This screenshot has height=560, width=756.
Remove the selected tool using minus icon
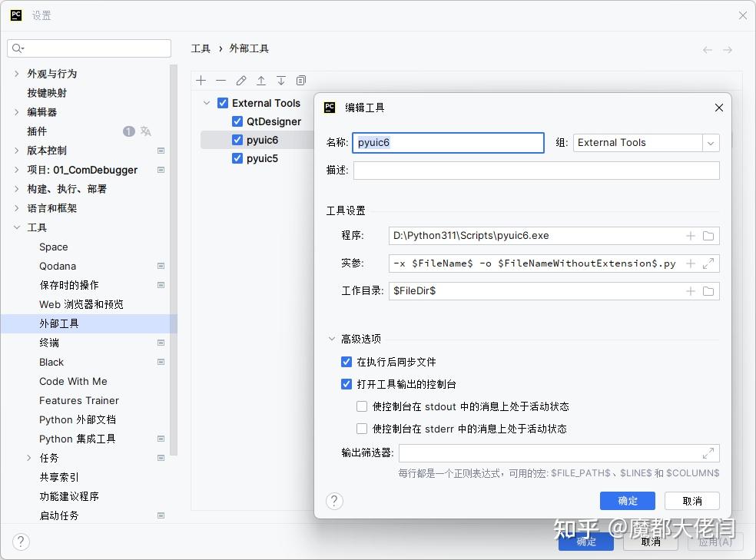click(x=220, y=80)
